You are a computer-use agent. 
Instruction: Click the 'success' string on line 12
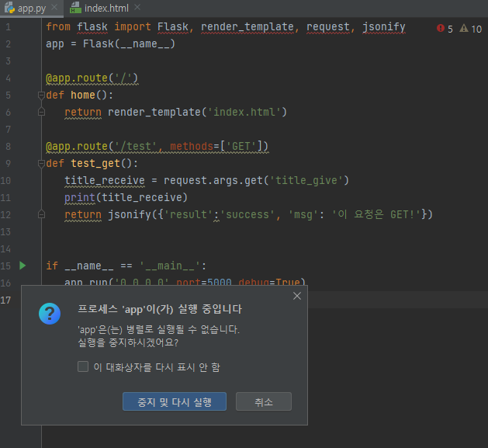coord(247,214)
